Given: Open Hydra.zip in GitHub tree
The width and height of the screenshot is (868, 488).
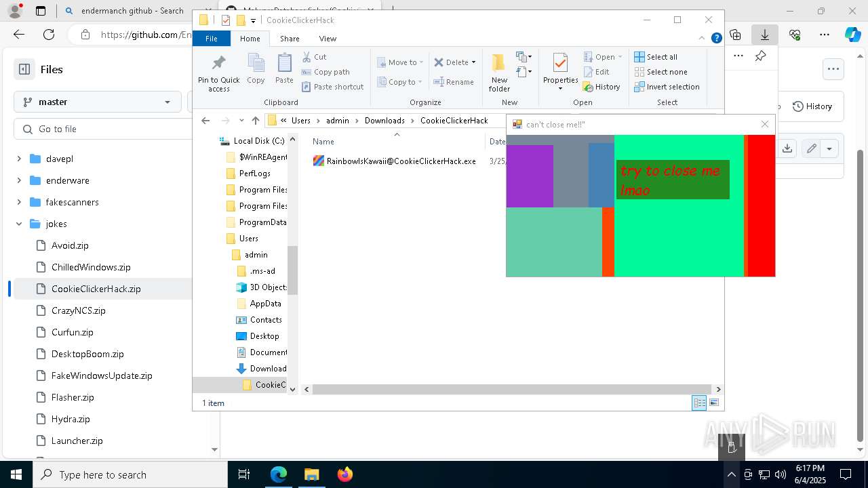Looking at the screenshot, I should (71, 419).
